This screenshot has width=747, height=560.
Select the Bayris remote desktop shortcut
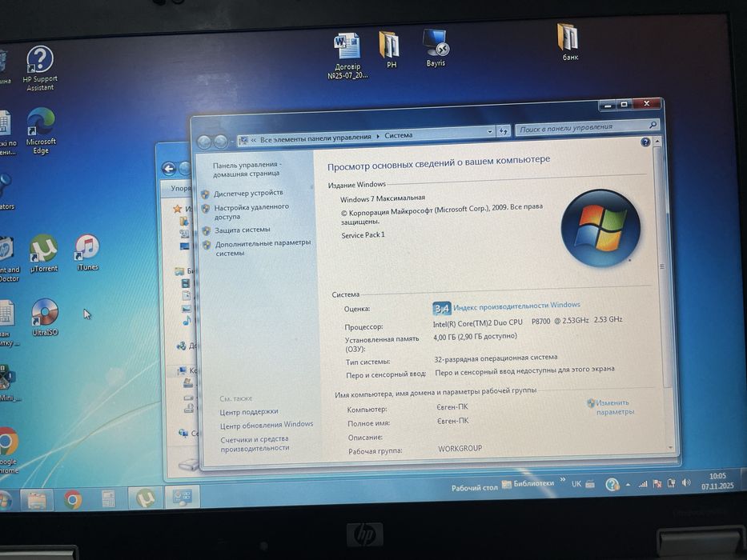436,48
